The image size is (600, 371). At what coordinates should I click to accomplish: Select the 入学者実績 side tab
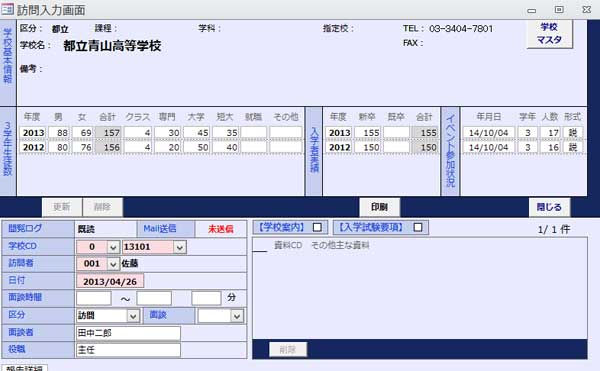pos(314,150)
